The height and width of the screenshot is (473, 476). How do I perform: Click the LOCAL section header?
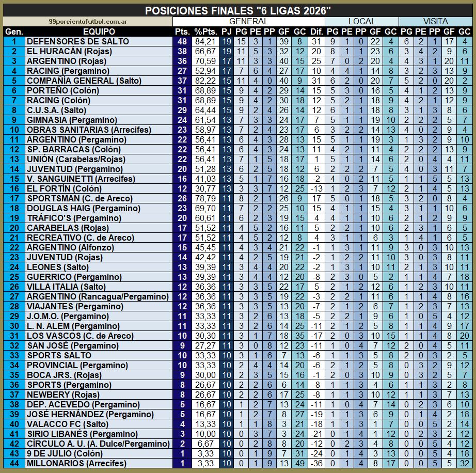[362, 21]
